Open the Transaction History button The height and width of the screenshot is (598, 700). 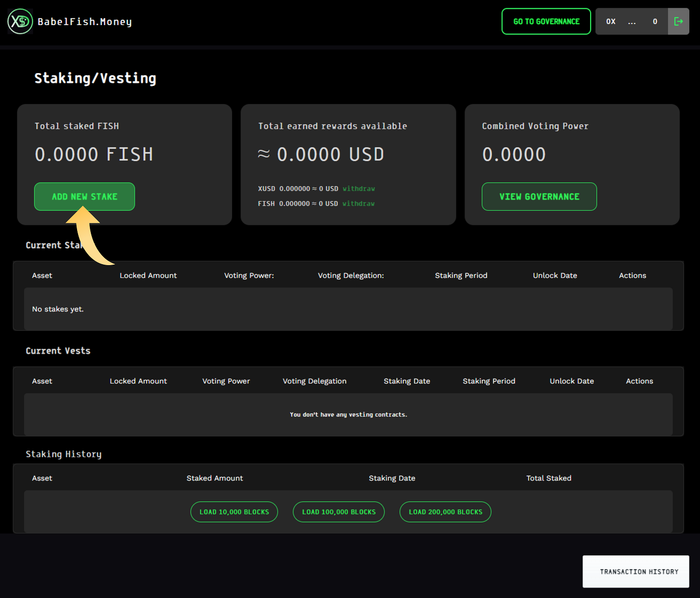tap(636, 571)
